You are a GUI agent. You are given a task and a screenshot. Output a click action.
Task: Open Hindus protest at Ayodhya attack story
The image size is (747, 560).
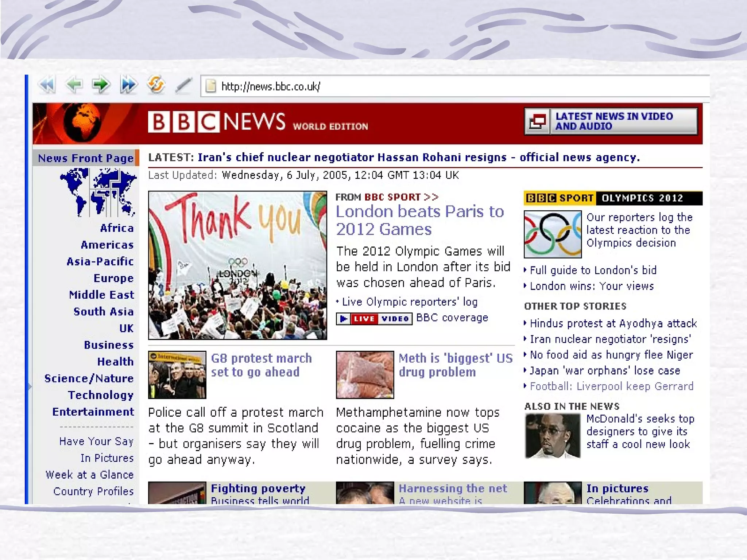click(613, 323)
